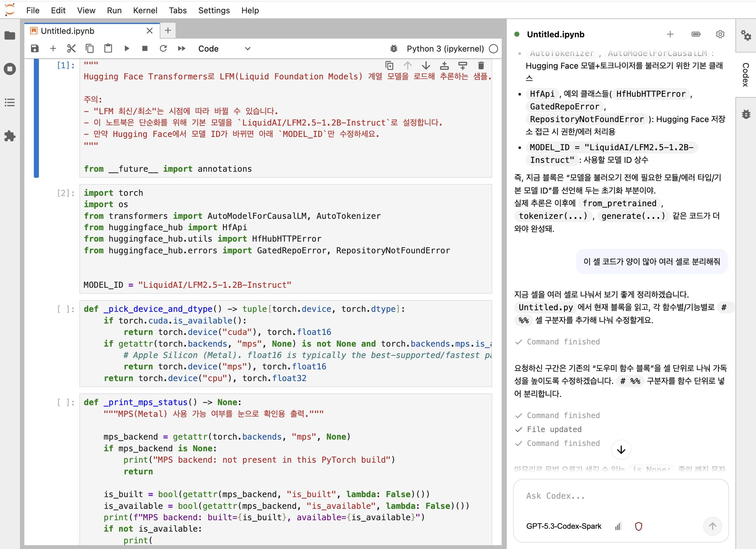Duplicate cell 1 using the cell toolbar

click(389, 66)
